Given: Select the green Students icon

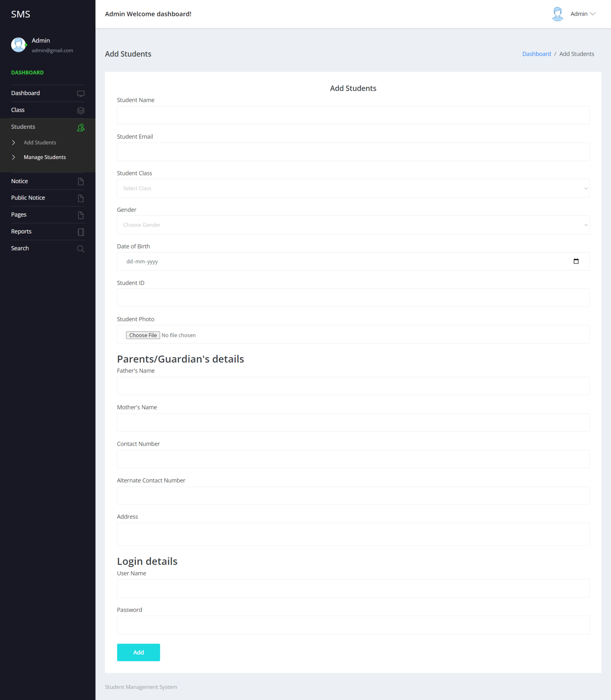Looking at the screenshot, I should pos(81,127).
